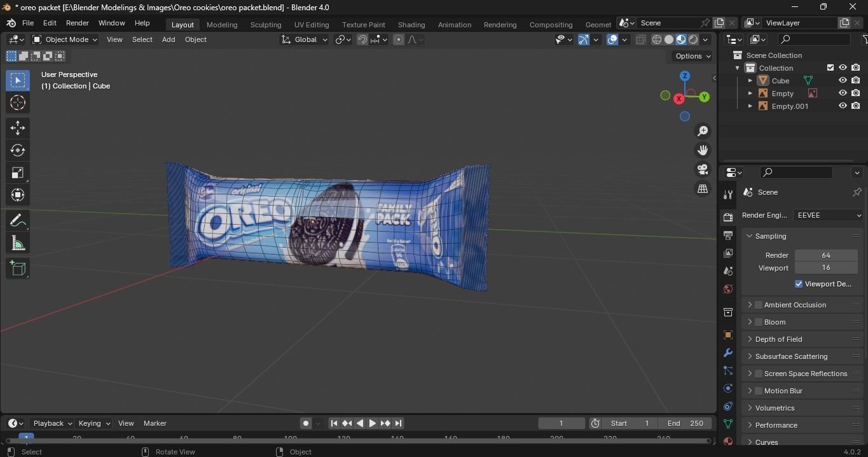
Task: Open the Playback dropdown
Action: [x=52, y=423]
